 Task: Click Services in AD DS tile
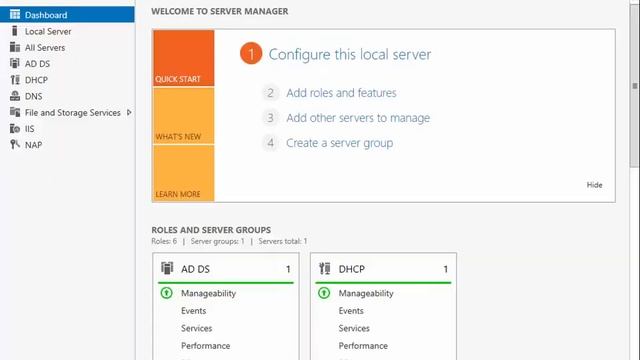pos(196,328)
